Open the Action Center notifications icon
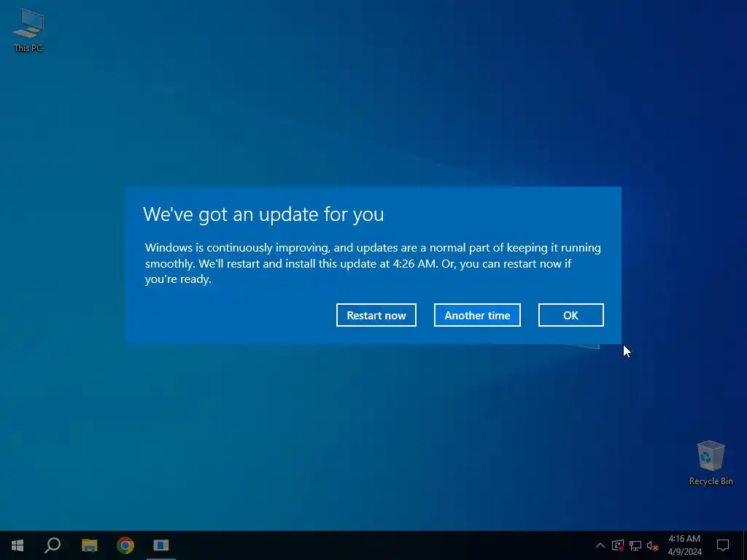747x560 pixels. tap(723, 545)
